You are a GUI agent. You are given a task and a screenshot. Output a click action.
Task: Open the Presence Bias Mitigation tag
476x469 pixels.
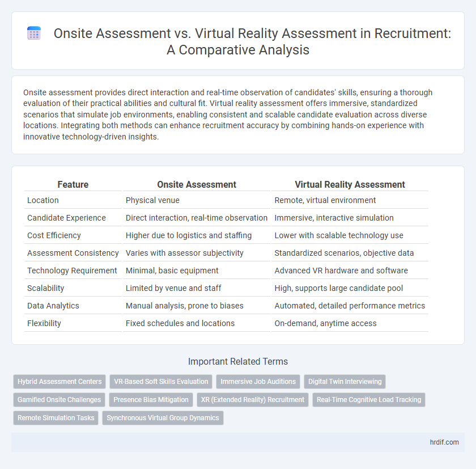click(151, 400)
